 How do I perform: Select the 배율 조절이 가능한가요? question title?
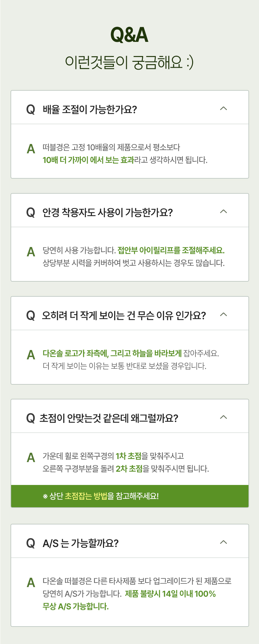tap(90, 109)
